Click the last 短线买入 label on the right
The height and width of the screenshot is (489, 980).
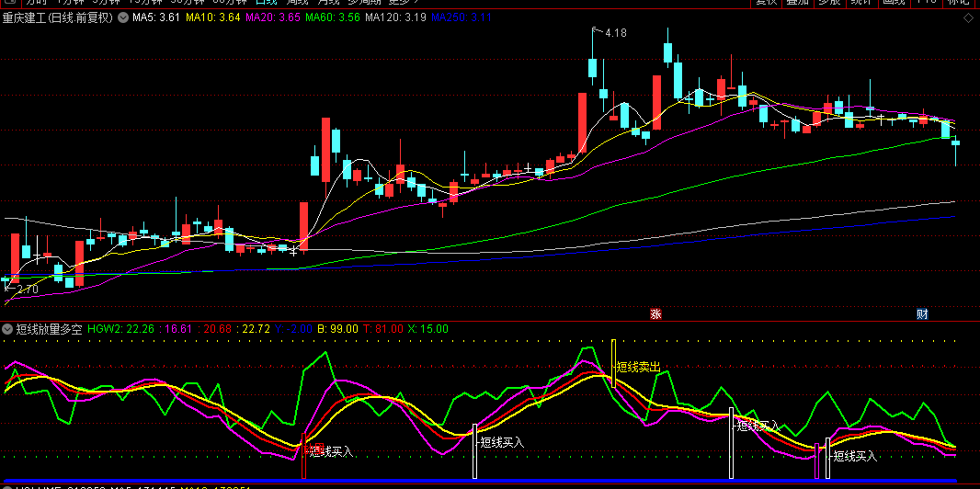click(855, 457)
